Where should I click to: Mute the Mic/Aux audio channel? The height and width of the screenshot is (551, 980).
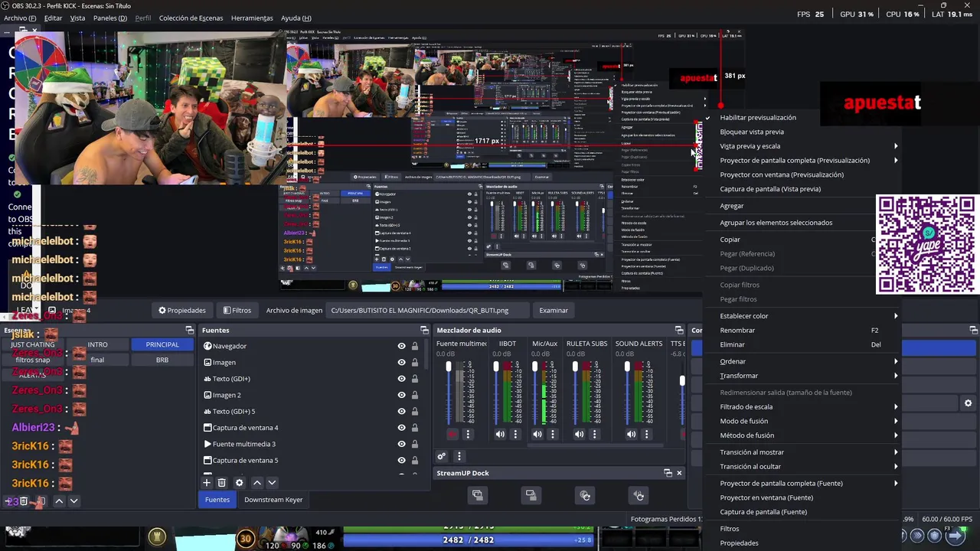coord(537,434)
